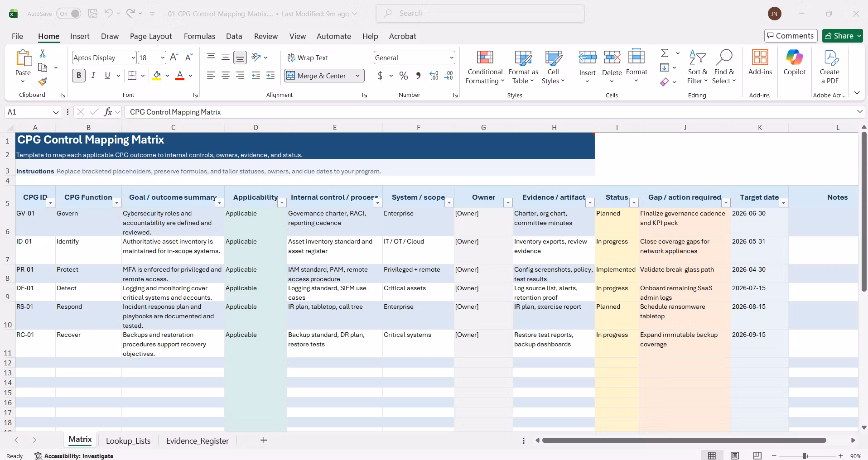This screenshot has height=460, width=868.
Task: Click the Cut scissors icon
Action: pyautogui.click(x=43, y=53)
